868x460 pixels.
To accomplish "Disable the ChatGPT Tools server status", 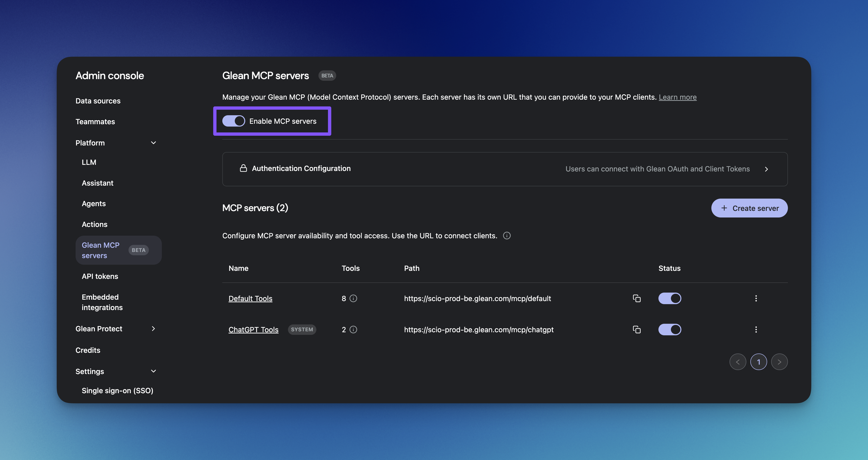I will 670,329.
